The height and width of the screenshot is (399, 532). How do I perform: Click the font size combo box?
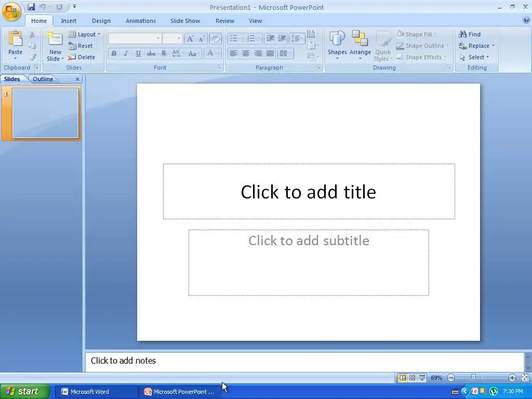tap(172, 38)
